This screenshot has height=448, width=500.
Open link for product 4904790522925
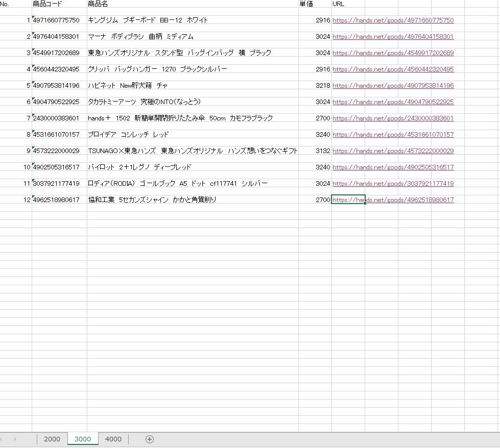pyautogui.click(x=393, y=102)
